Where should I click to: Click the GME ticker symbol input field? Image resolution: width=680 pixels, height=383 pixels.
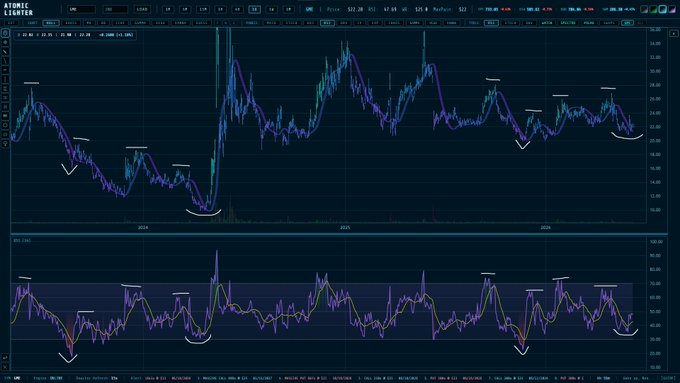(x=82, y=9)
